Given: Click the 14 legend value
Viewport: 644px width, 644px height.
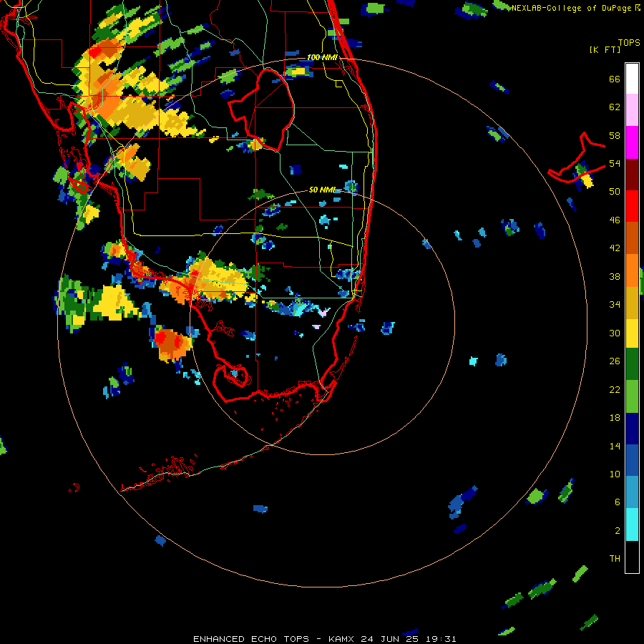Looking at the screenshot, I should pos(615,446).
